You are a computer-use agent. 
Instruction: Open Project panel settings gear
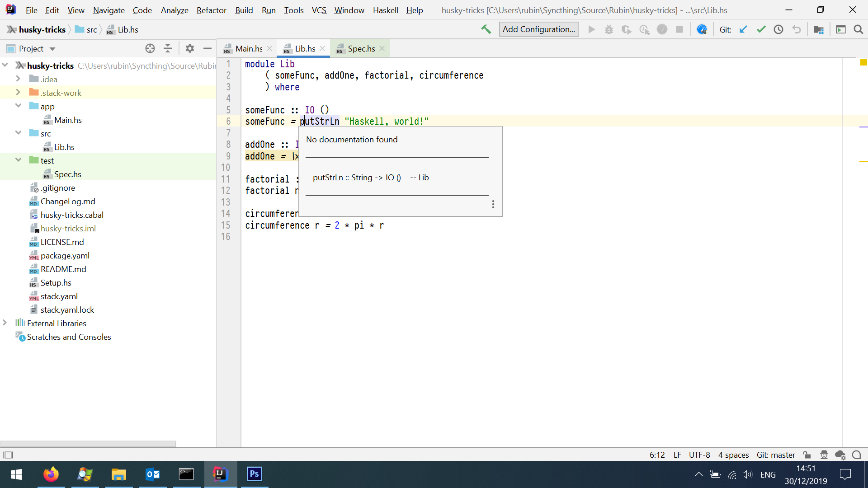pos(189,48)
